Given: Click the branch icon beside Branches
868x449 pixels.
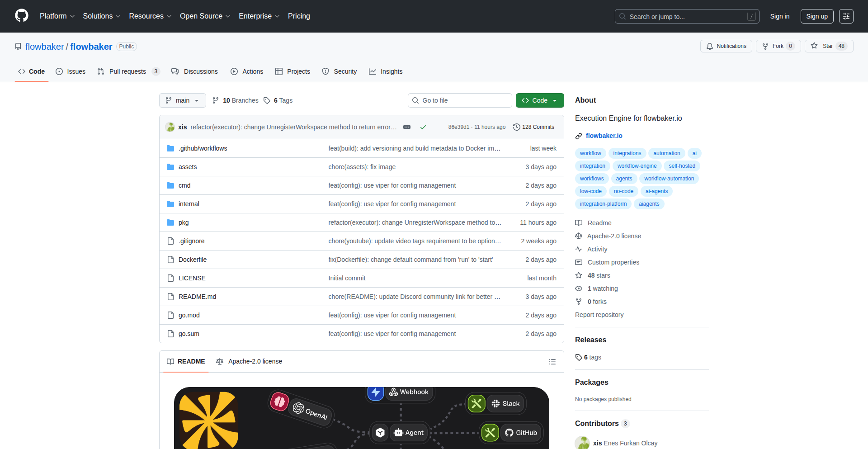Looking at the screenshot, I should click(x=216, y=100).
